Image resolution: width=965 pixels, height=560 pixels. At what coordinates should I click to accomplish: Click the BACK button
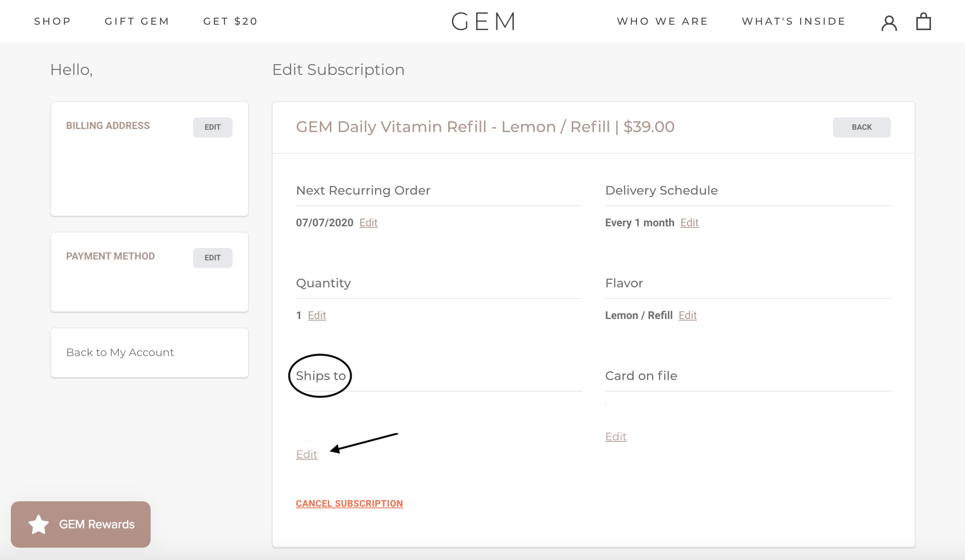[x=862, y=127]
